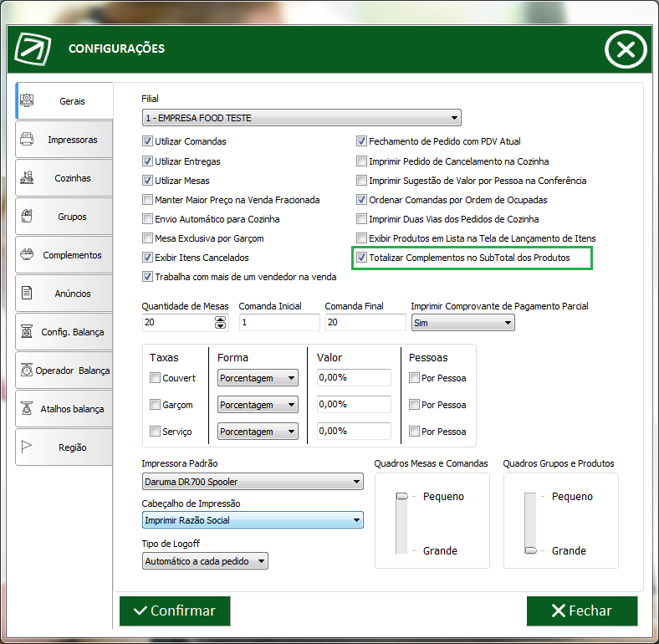The height and width of the screenshot is (644, 659).
Task: Open the Cozinhas tab
Action: (64, 178)
